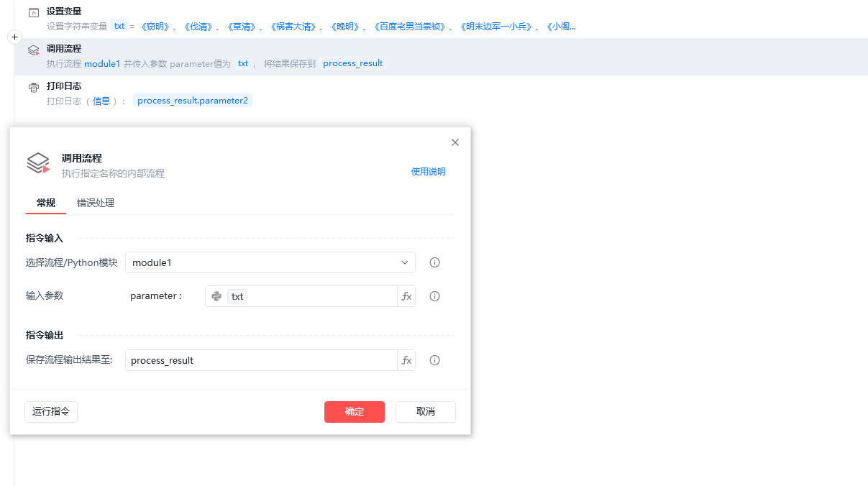Click the 确定 button

coord(354,411)
